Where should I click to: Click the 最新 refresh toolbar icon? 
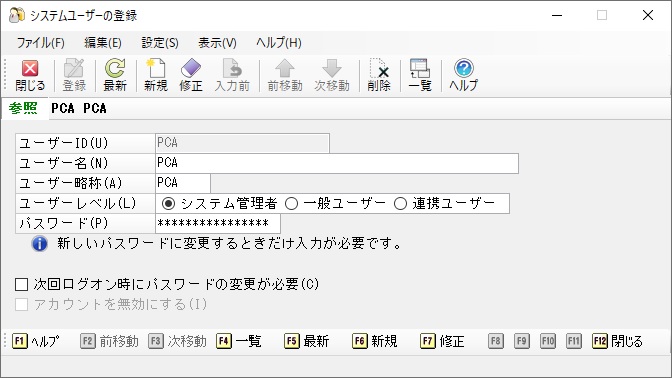pyautogui.click(x=115, y=69)
